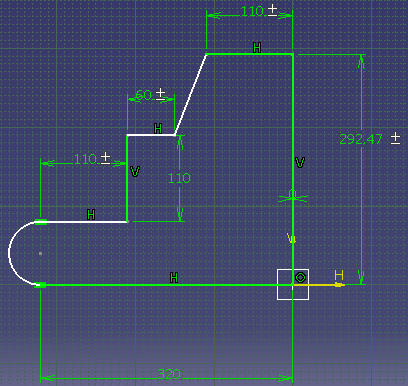The image size is (408, 386).
Task: Click the vertical 110 dimension between steps
Action: pyautogui.click(x=179, y=178)
